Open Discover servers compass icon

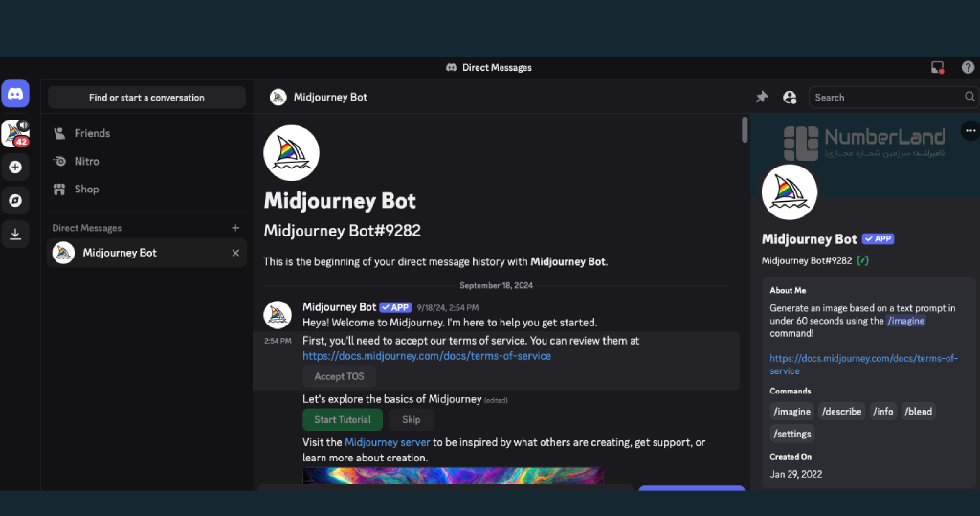click(15, 200)
